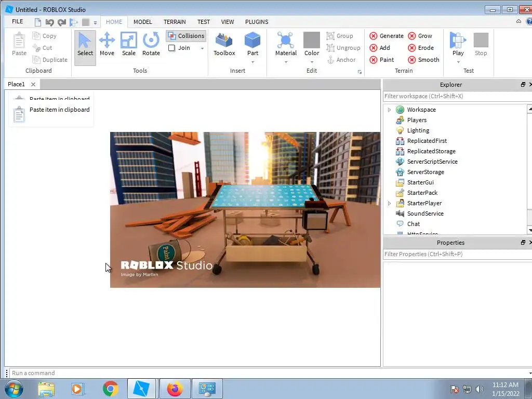Click the Play test button
Screen dimensions: 532x399
coord(458,44)
